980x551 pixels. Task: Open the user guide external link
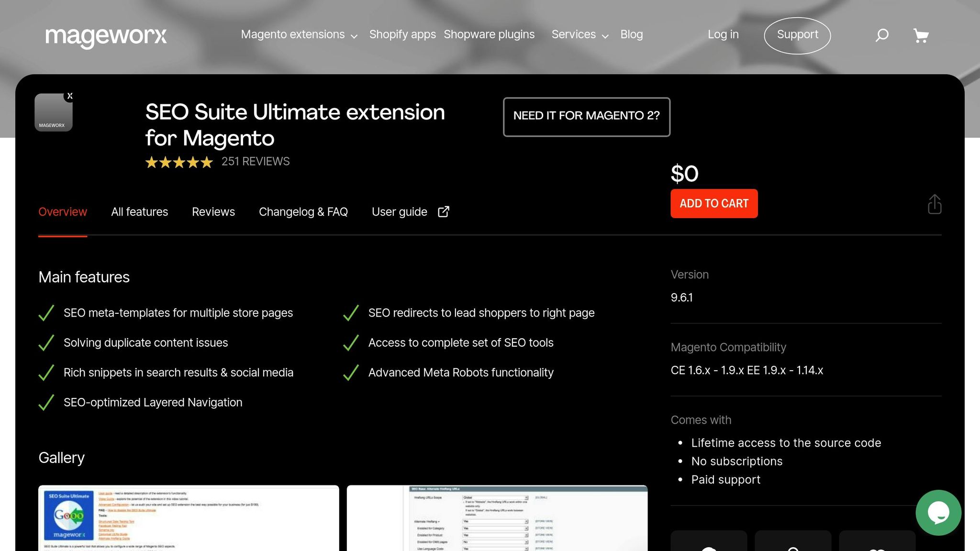tap(410, 211)
